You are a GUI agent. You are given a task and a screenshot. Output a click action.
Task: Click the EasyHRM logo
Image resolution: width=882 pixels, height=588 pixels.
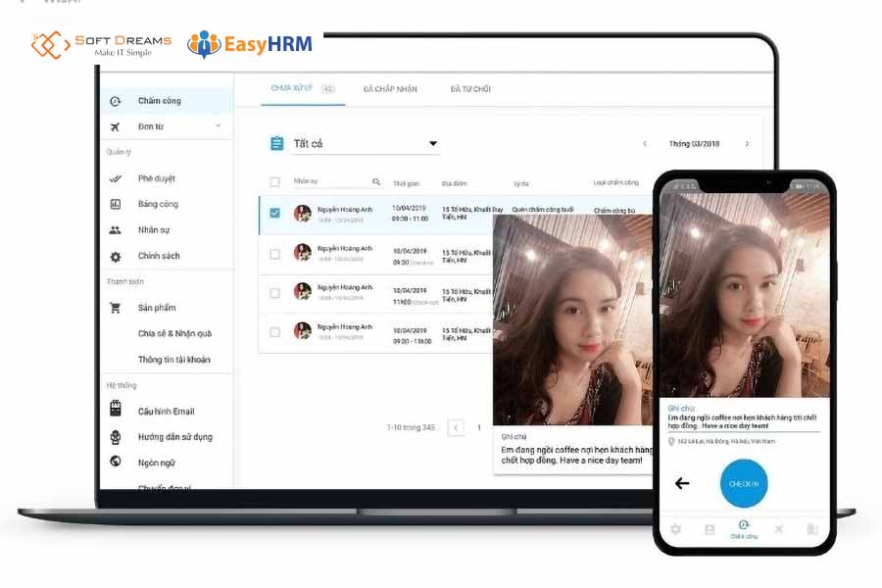[250, 44]
